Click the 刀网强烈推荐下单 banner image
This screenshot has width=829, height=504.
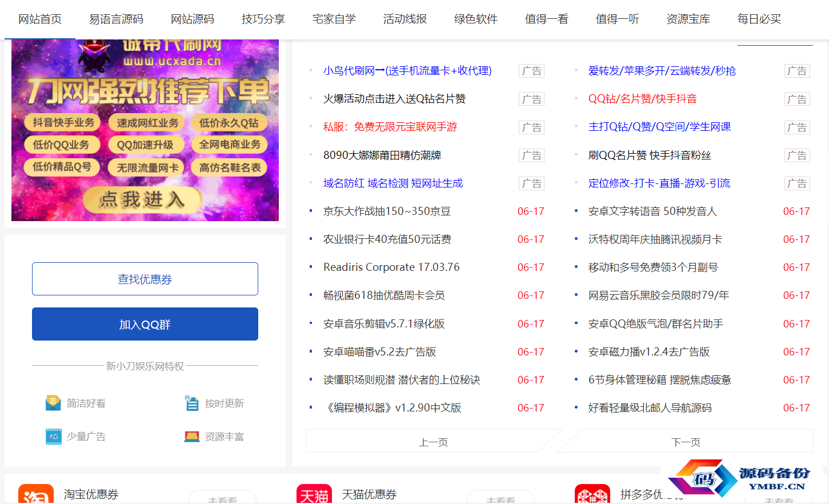click(x=145, y=130)
